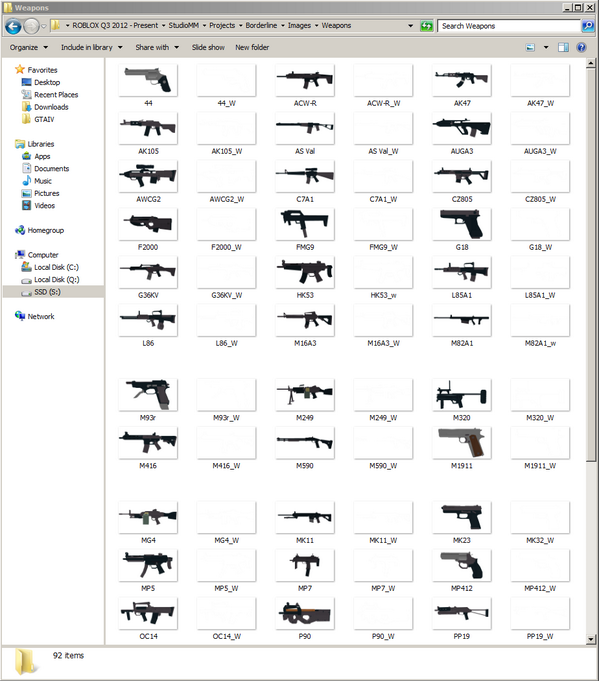Screen dimensions: 599x681
Task: Select the HK53 image file
Action: click(x=305, y=272)
